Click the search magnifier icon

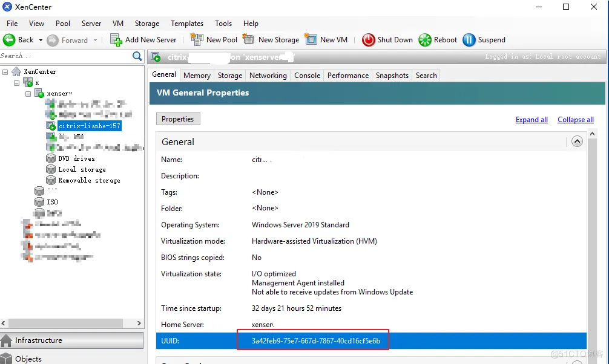pyautogui.click(x=137, y=56)
